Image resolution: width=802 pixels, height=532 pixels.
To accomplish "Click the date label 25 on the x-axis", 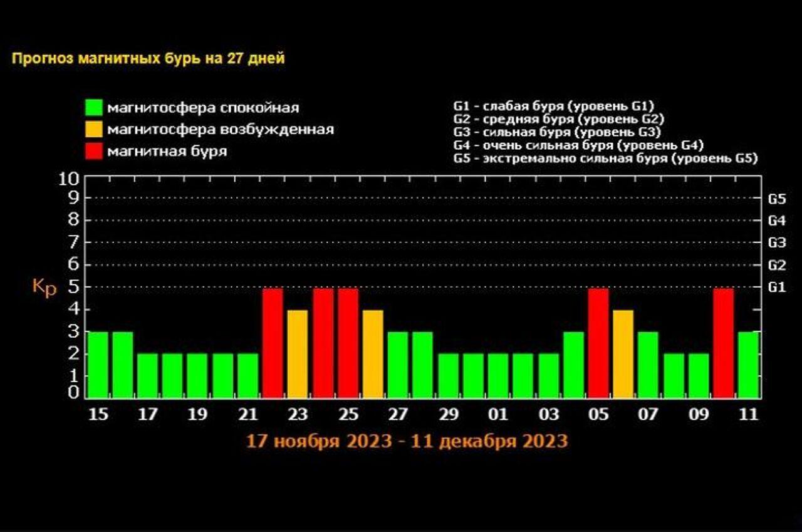I will [348, 415].
